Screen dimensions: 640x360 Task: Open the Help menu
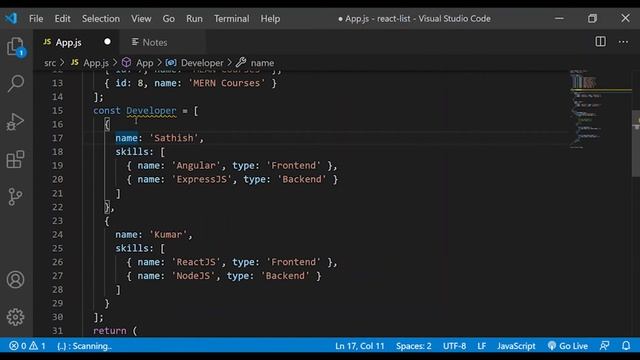coord(270,19)
